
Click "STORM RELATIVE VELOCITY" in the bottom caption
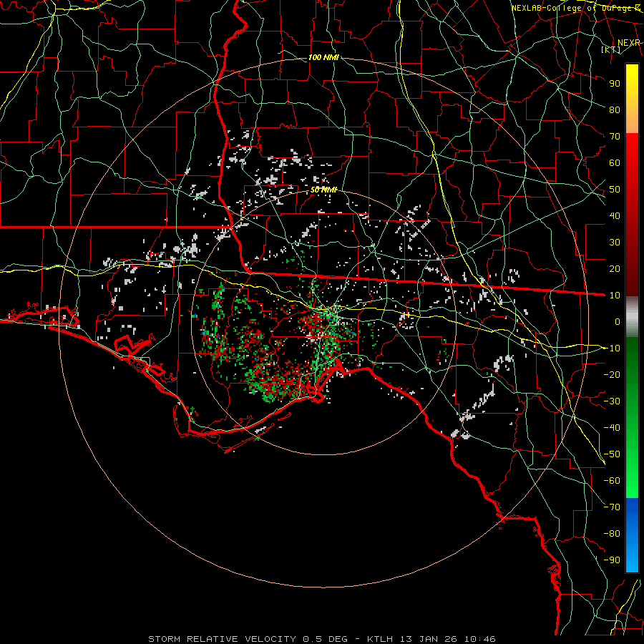223,639
